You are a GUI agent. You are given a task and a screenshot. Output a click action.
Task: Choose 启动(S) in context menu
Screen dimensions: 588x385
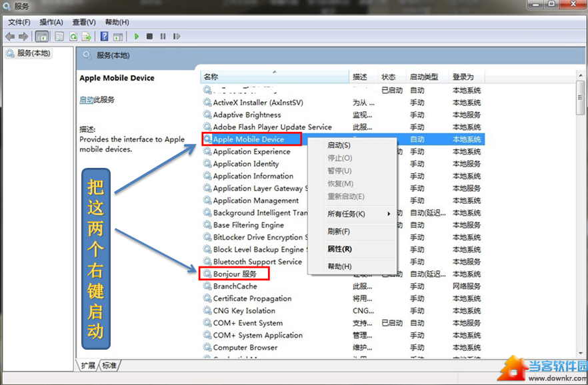pos(339,145)
